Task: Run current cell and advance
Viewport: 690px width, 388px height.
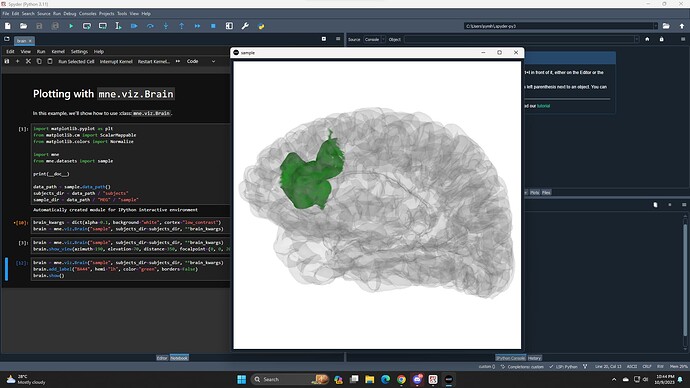Action: point(103,26)
